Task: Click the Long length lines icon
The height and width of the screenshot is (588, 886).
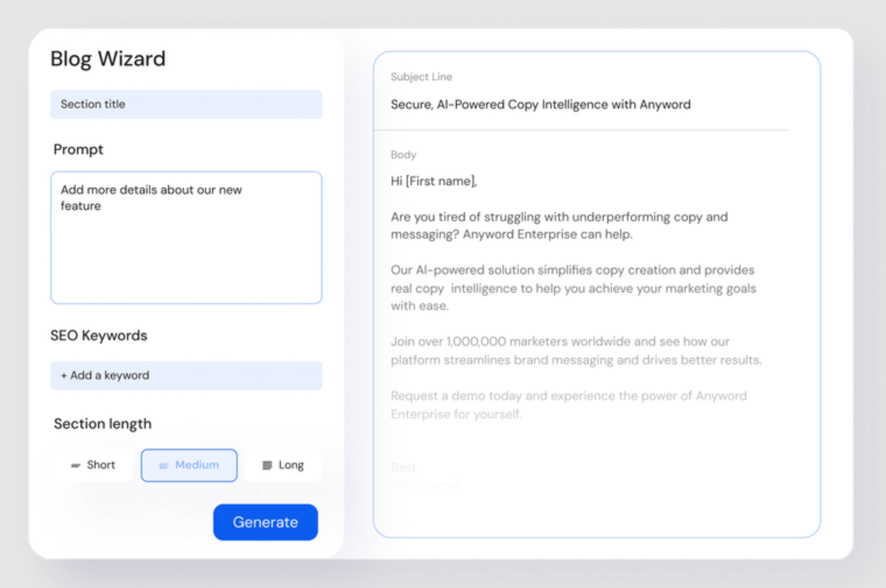Action: coord(267,465)
